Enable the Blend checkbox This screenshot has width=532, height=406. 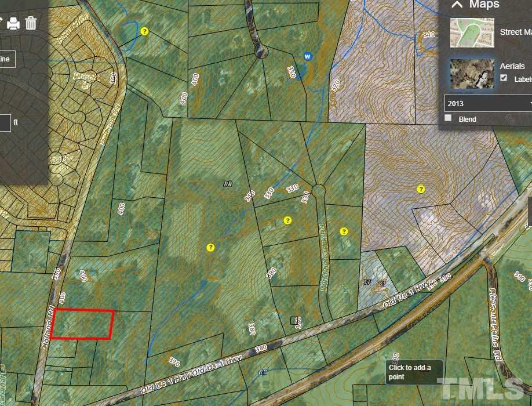tap(448, 118)
